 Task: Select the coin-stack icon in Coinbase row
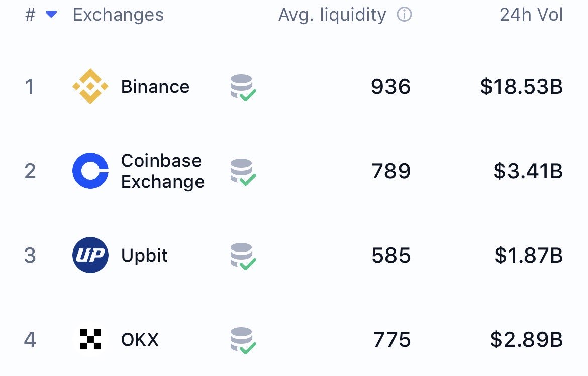click(x=243, y=171)
